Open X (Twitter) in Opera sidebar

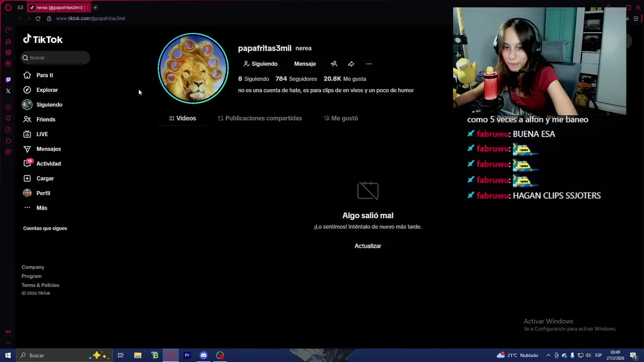click(x=8, y=91)
